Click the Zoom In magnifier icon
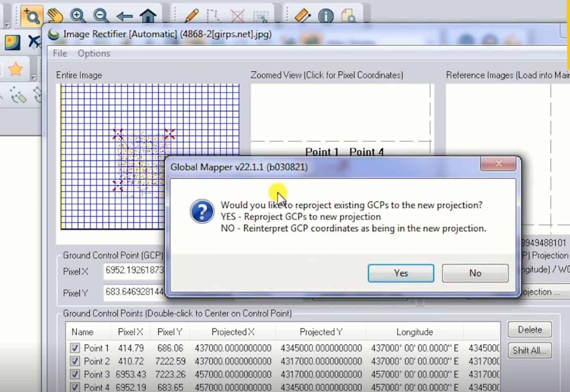 (78, 16)
